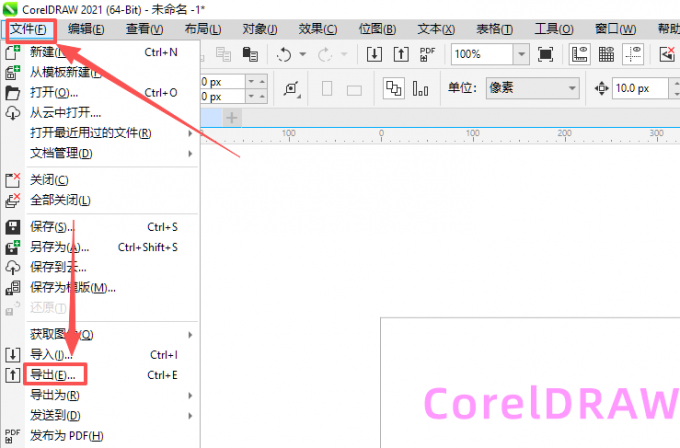The width and height of the screenshot is (680, 448).
Task: Click the undo toolbar button
Action: [284, 55]
